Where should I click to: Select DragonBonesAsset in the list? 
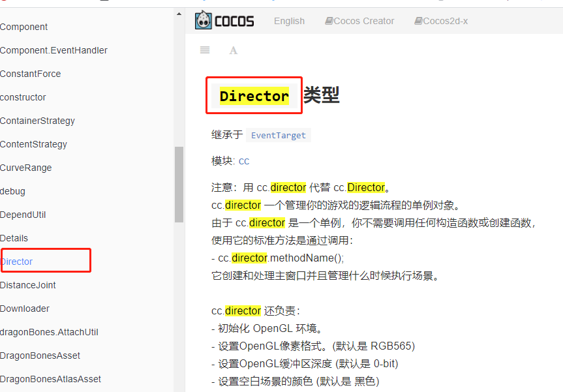click(x=40, y=355)
